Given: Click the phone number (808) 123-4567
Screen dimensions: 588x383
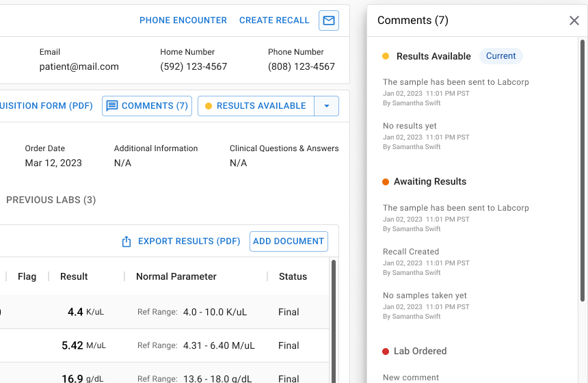Looking at the screenshot, I should (x=301, y=67).
